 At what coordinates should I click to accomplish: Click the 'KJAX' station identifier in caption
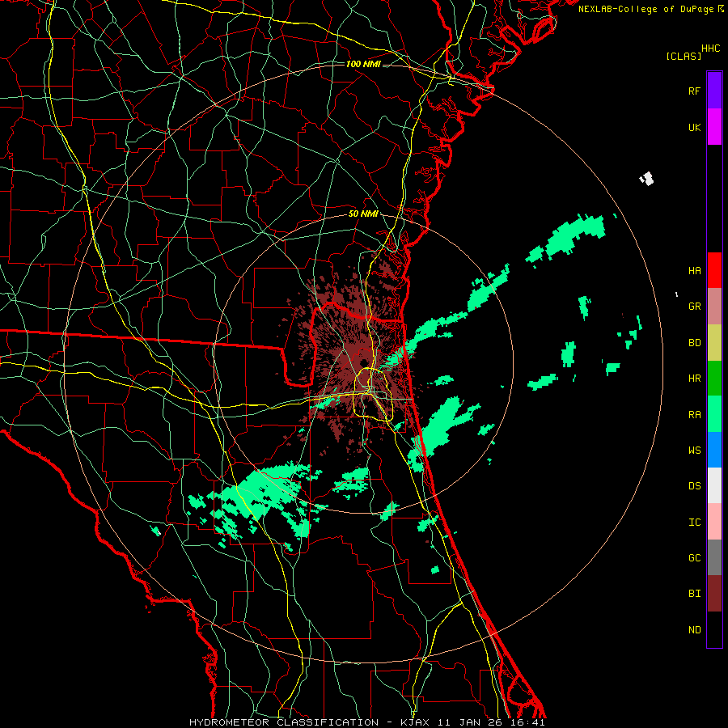(415, 722)
